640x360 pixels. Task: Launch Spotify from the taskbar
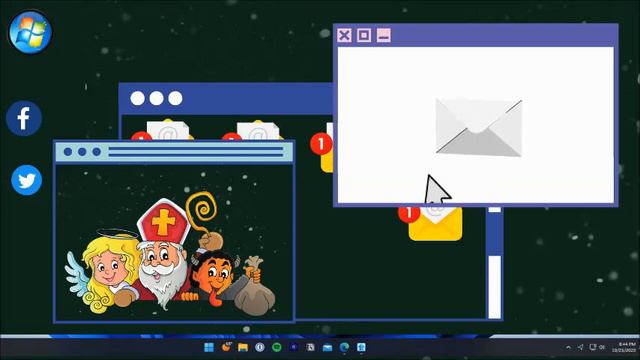pos(277,347)
